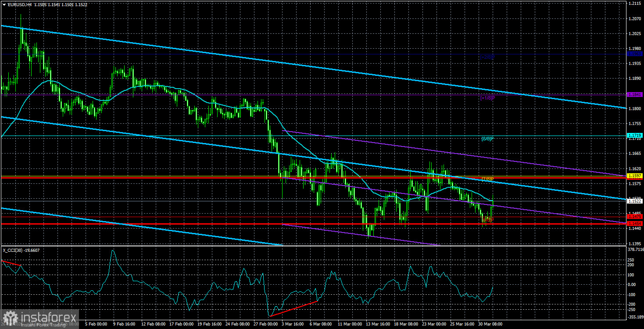Click the EURUSD,H4 chart title
The width and height of the screenshot is (644, 329).
pyautogui.click(x=20, y=4)
